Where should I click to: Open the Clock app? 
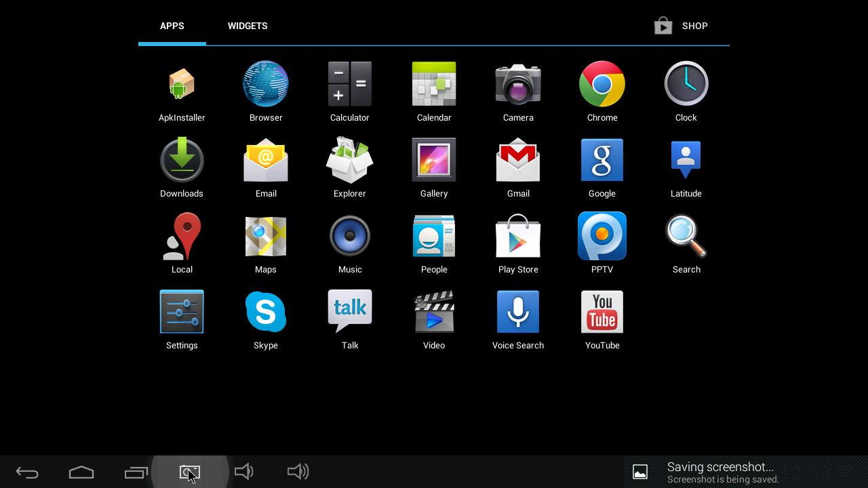(x=686, y=84)
